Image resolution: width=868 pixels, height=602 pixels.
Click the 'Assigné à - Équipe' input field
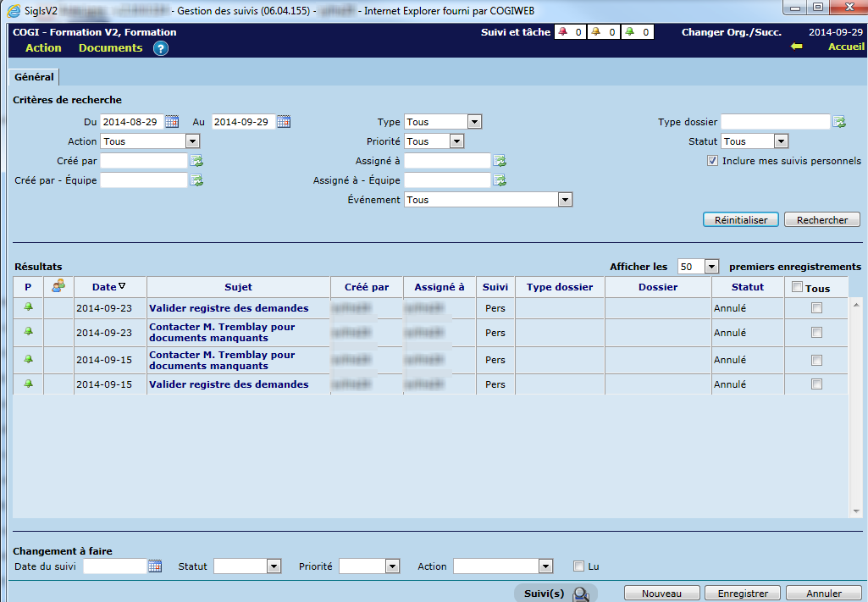point(447,180)
